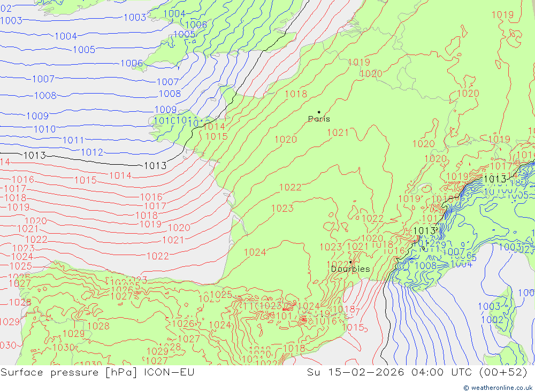Click the red 1018 label nearest Paris

coord(296,94)
